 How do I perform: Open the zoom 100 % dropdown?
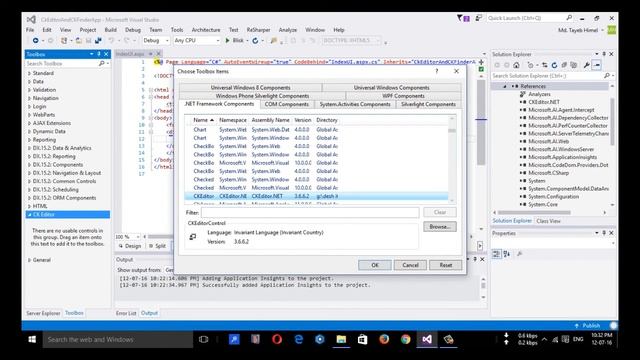click(128, 237)
